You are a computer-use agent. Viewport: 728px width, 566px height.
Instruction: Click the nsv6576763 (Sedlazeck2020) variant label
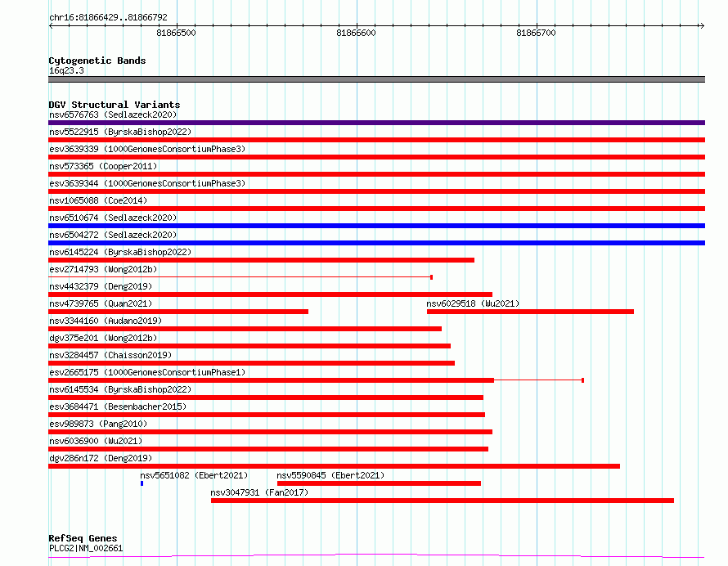pyautogui.click(x=113, y=115)
